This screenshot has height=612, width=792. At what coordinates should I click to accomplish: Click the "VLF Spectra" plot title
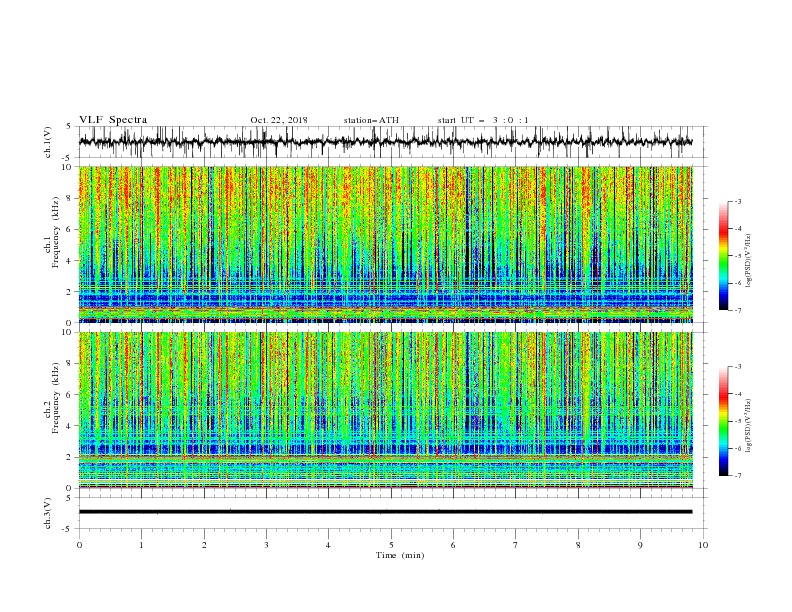coord(113,120)
